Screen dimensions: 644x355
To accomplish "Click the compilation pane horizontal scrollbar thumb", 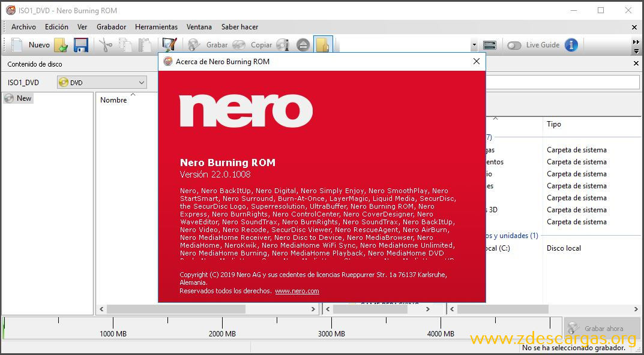I will (x=176, y=309).
